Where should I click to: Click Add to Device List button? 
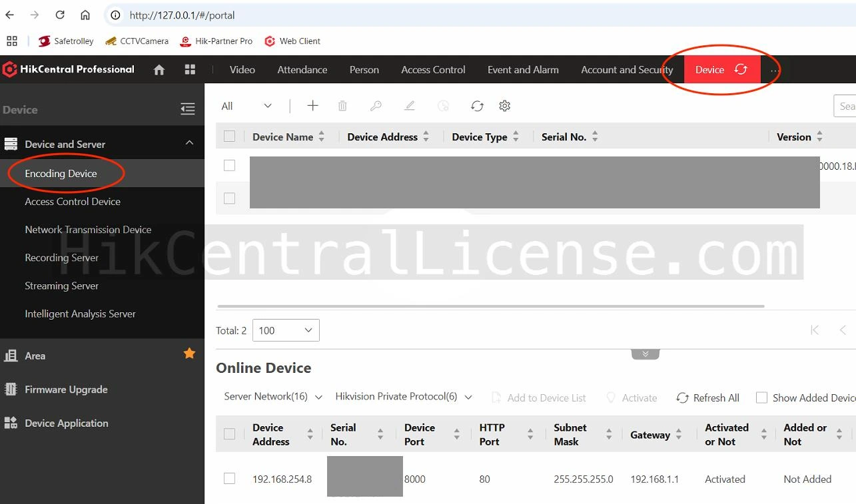[x=538, y=397]
